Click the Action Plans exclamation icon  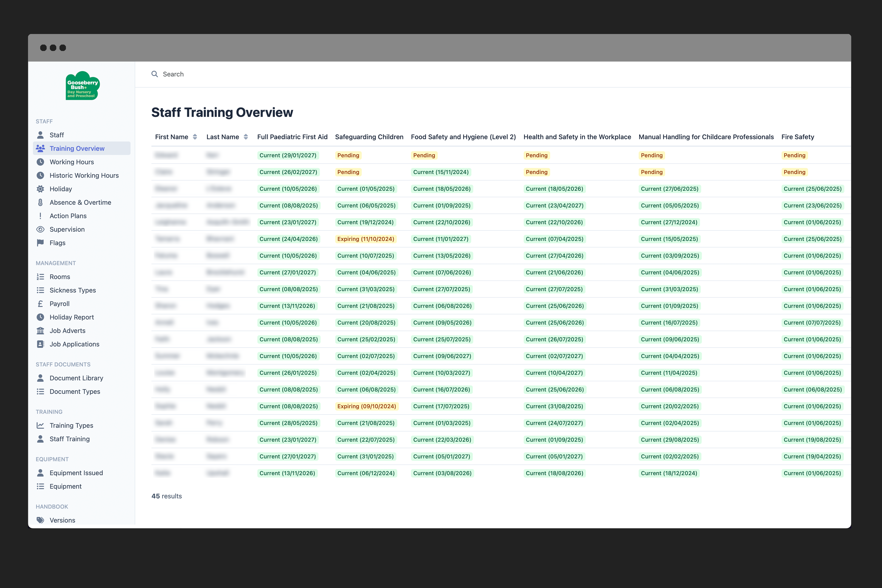[40, 216]
